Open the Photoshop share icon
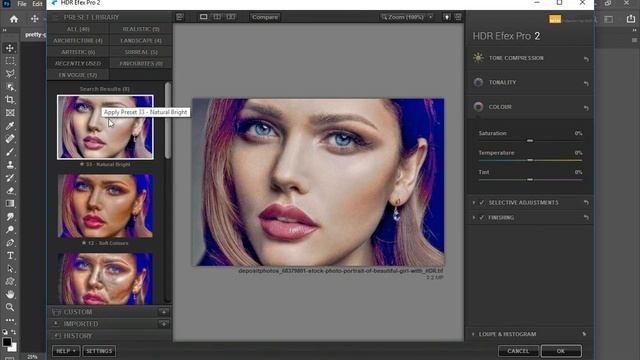The height and width of the screenshot is (360, 640). pyautogui.click(x=631, y=18)
